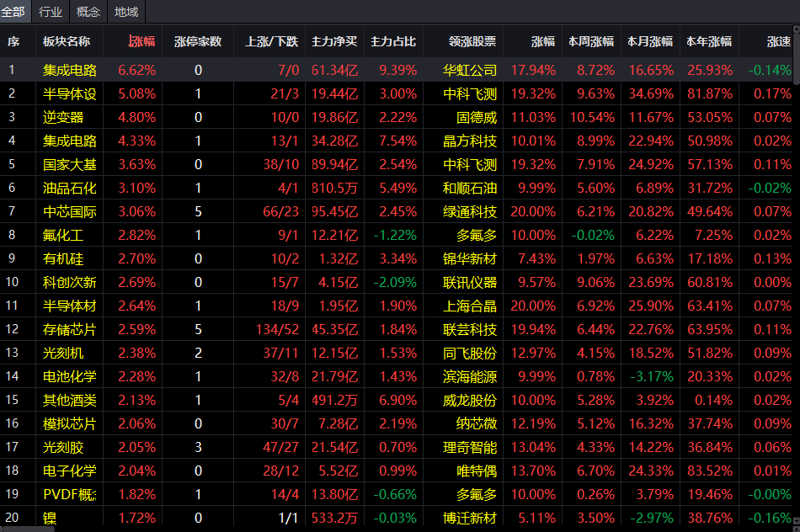Screen dimensions: 800x532
Task: Sort by 本月涨幅 column header
Action: (650, 41)
